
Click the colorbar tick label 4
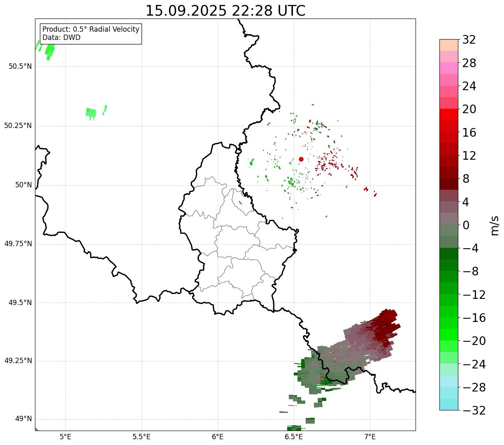(466, 202)
